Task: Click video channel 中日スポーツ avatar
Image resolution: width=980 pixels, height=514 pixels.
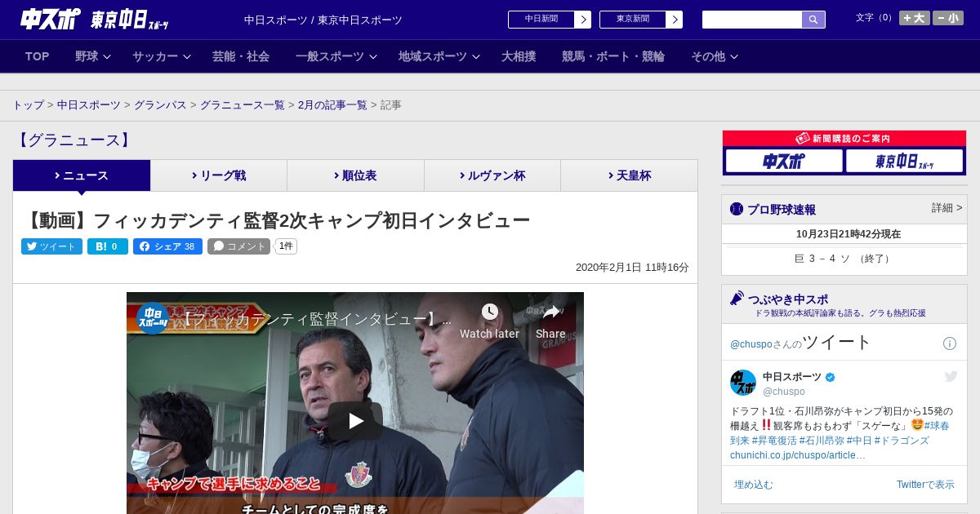Action: coord(153,318)
